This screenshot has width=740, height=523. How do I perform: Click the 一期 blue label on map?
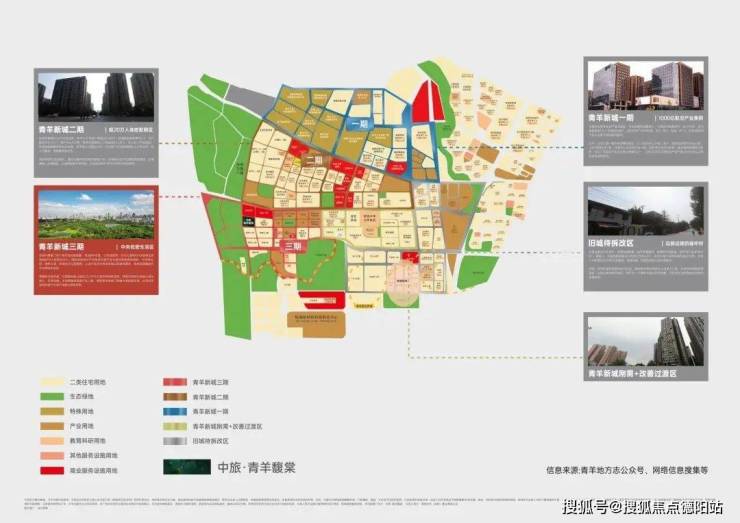tap(362, 122)
